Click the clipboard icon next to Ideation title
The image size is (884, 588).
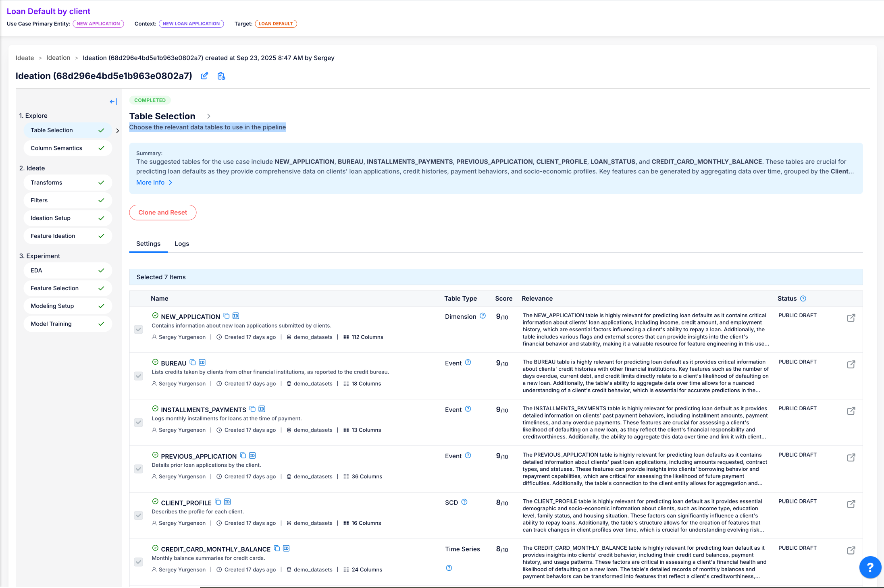(x=221, y=76)
